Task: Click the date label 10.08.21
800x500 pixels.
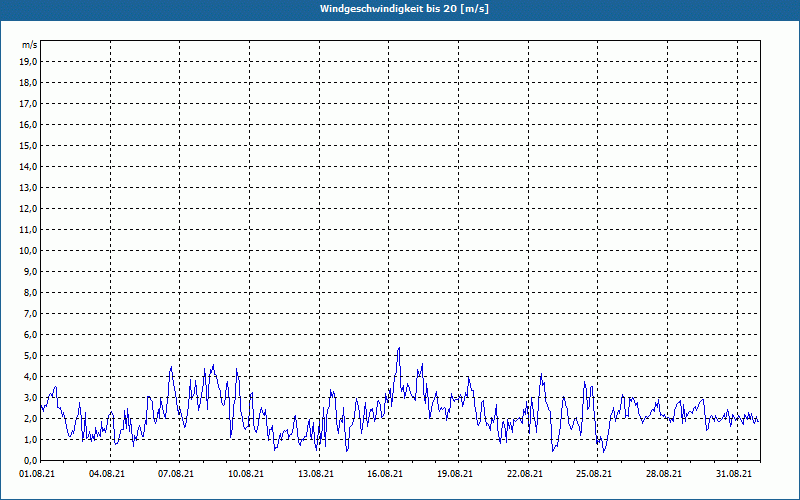Action: [246, 474]
